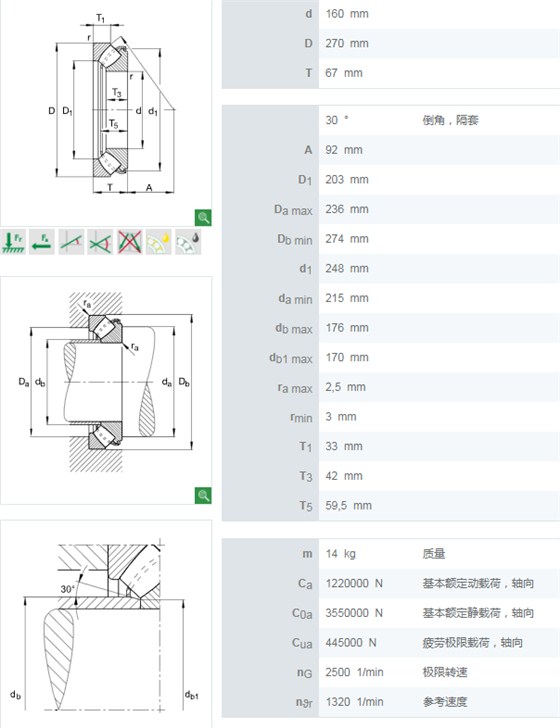Click the Ca value 1220000 N

(354, 584)
